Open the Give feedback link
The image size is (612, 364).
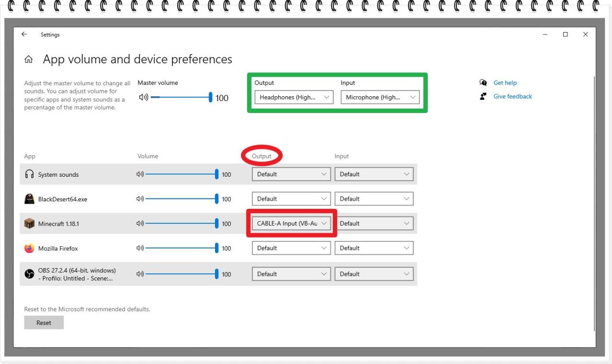pyautogui.click(x=512, y=96)
